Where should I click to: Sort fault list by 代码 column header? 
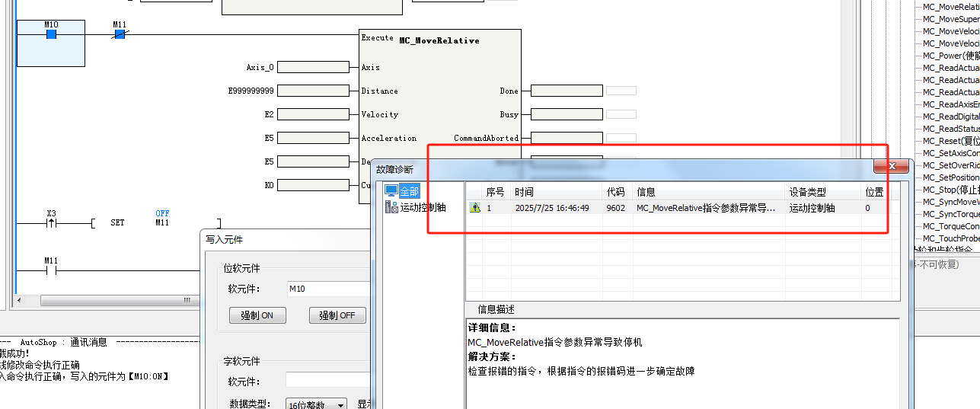click(x=615, y=192)
